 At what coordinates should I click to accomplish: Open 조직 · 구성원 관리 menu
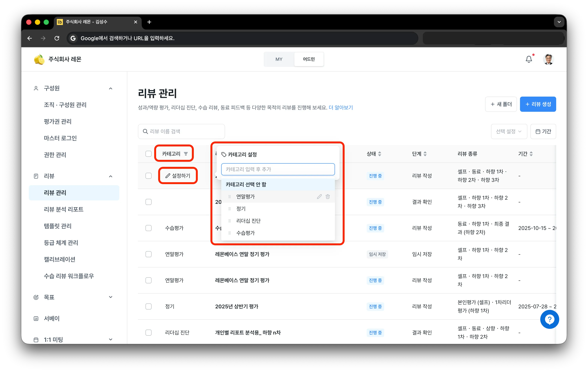(x=65, y=105)
